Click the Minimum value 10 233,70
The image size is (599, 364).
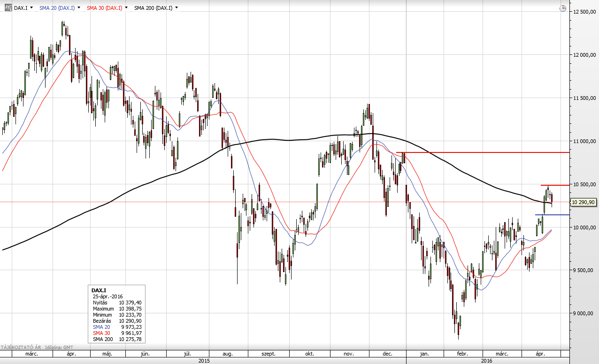pos(131,315)
